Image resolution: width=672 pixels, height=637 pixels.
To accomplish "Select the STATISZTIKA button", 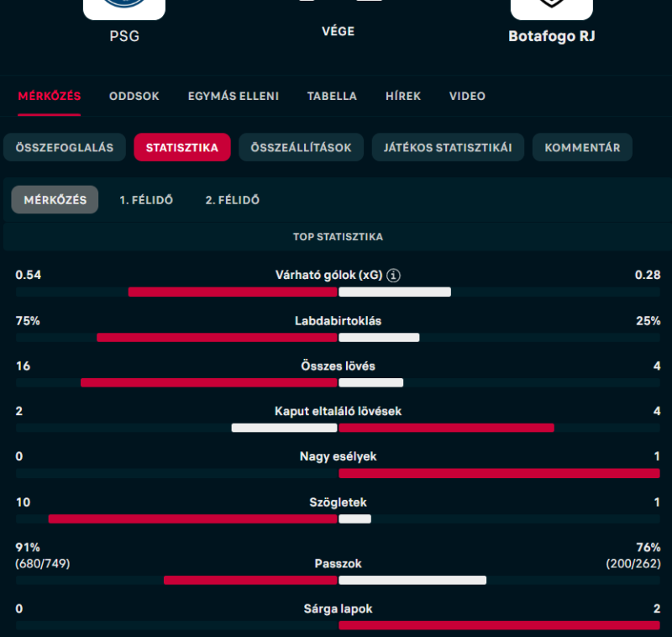I will [182, 147].
